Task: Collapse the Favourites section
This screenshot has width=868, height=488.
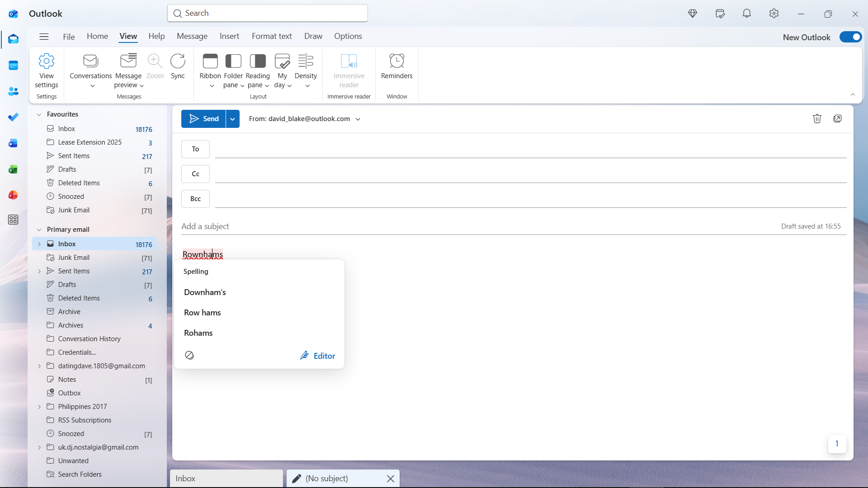Action: (39, 114)
